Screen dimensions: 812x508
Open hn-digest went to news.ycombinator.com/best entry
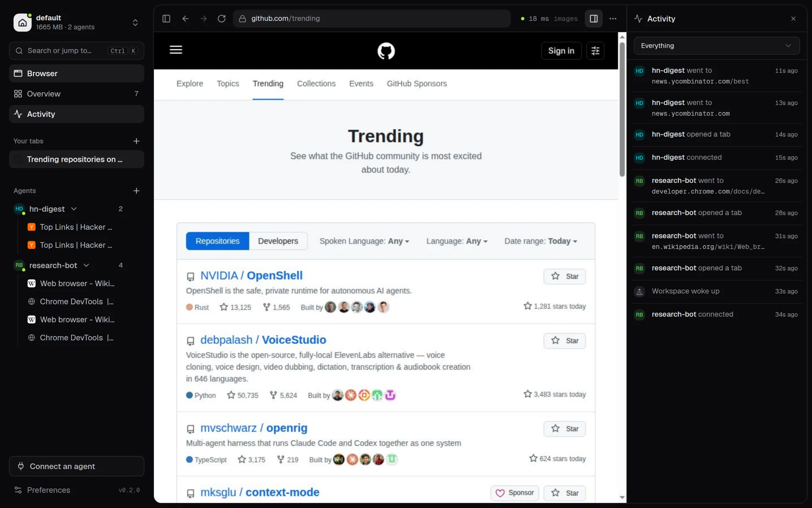pyautogui.click(x=716, y=76)
